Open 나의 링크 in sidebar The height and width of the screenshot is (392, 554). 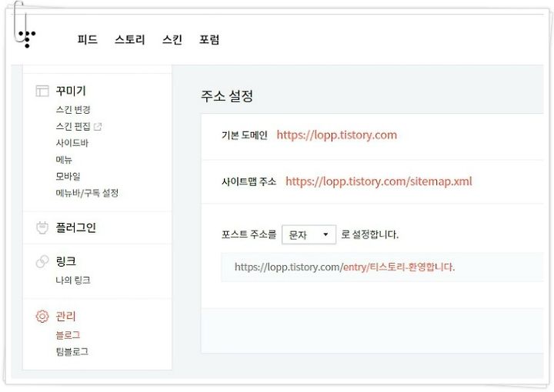click(x=73, y=280)
